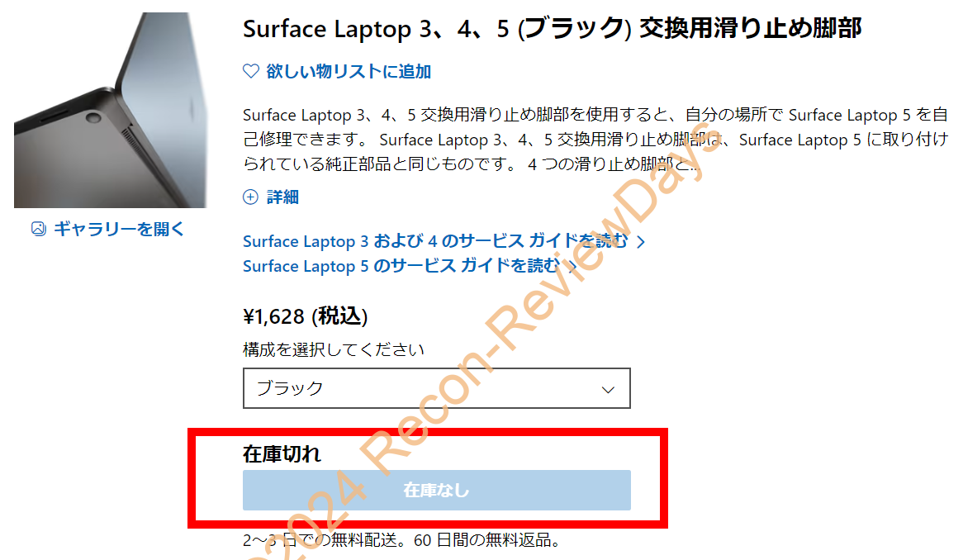
Task: Click chevron after Surface Laptop 5 guide
Action: pos(572,266)
